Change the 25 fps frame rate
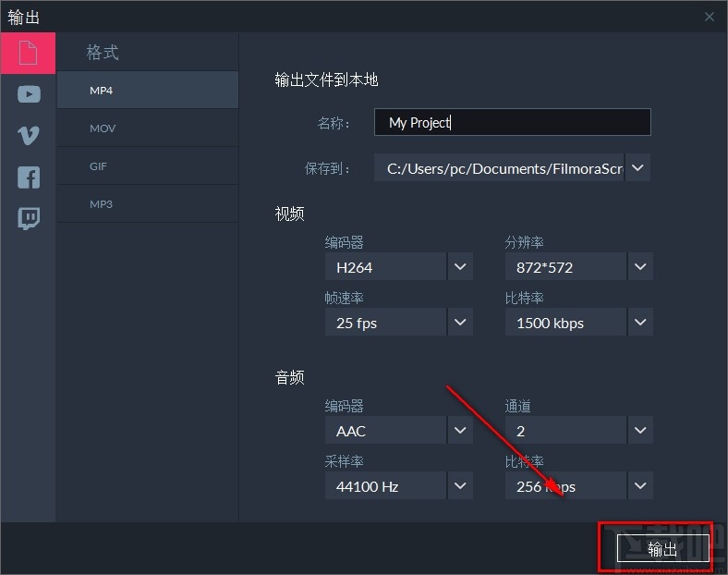 click(460, 323)
